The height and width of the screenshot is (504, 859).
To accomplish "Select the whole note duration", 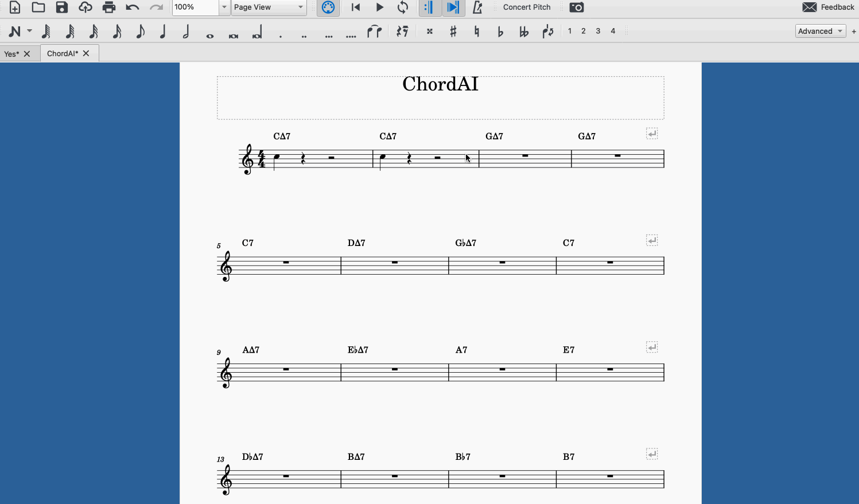I will (209, 32).
